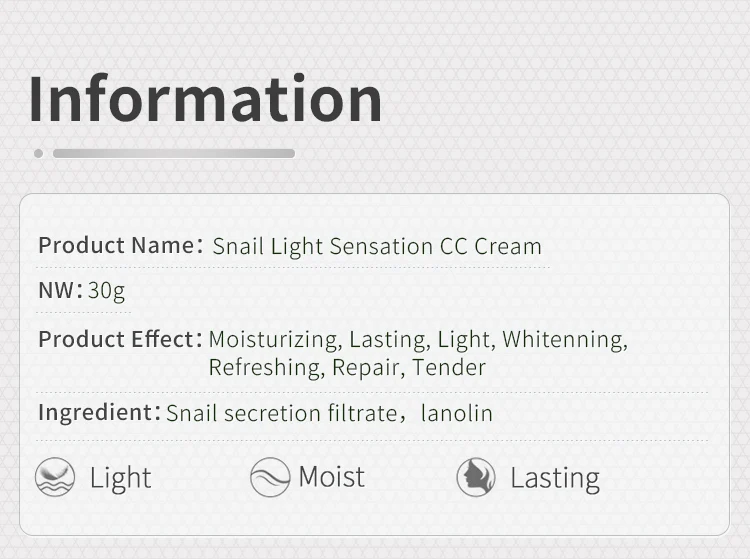Viewport: 750px width, 559px height.
Task: Click the Information heading
Action: 206,99
